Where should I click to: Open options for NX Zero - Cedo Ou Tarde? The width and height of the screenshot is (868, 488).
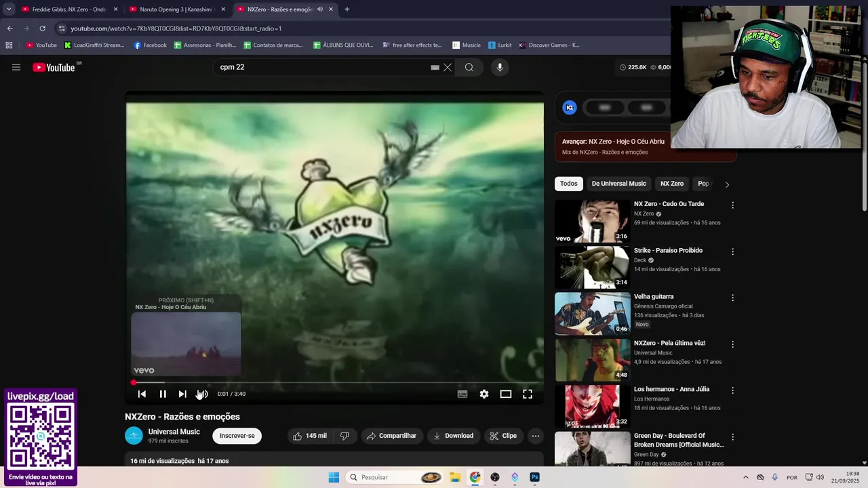click(x=732, y=205)
